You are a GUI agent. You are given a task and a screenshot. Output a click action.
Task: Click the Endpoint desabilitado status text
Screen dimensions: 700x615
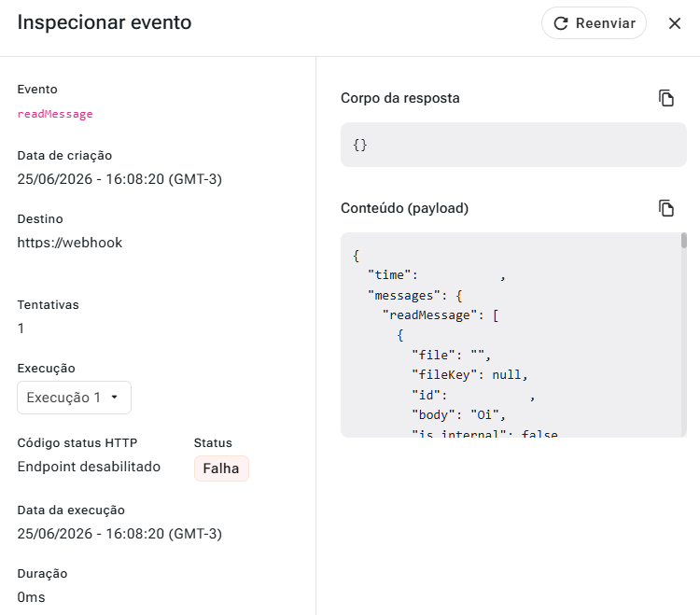89,467
